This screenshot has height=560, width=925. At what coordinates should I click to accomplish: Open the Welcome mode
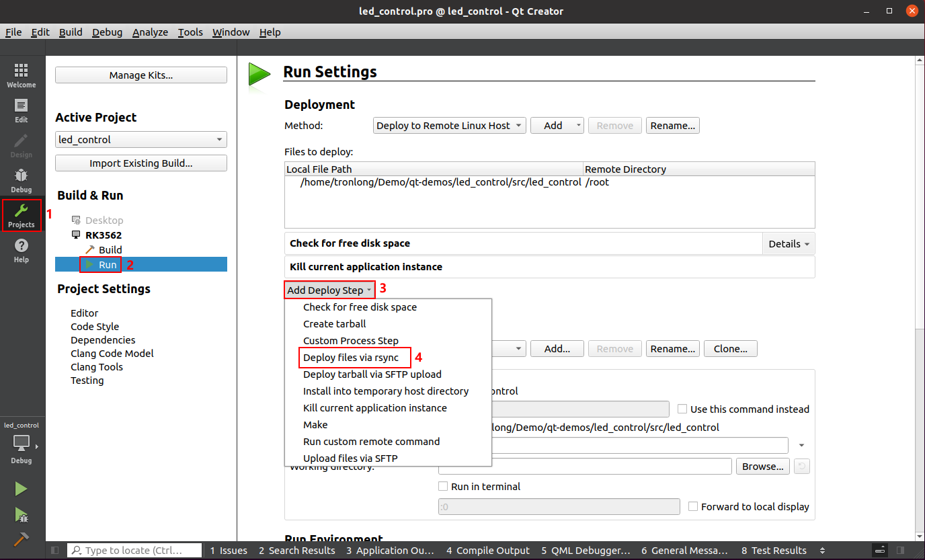click(22, 75)
